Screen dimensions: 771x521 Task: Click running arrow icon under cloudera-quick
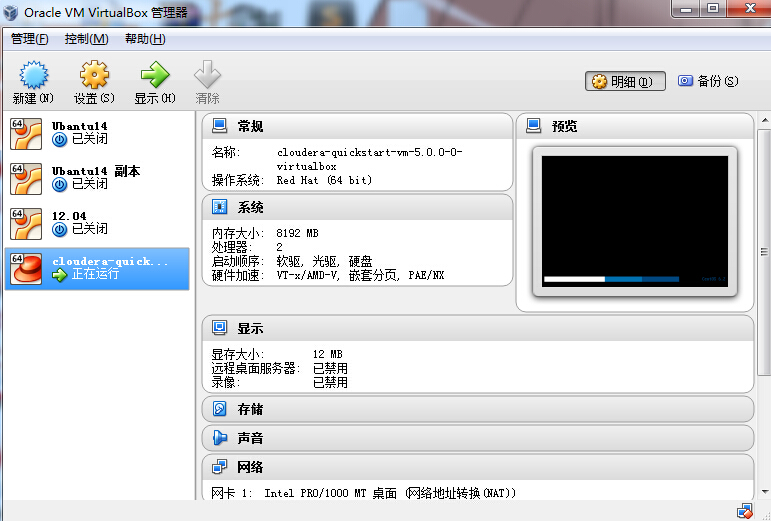pyautogui.click(x=59, y=275)
